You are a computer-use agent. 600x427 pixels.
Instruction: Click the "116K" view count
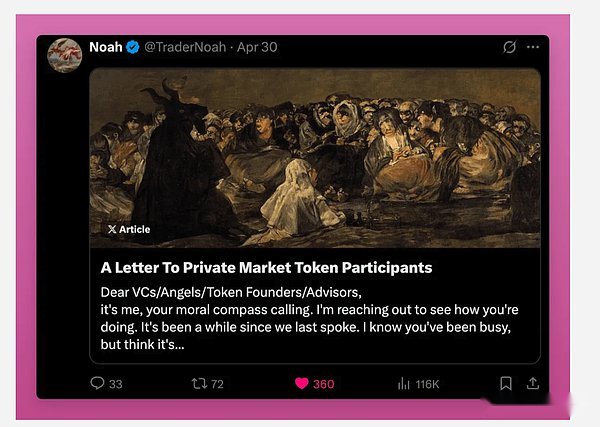(x=428, y=384)
